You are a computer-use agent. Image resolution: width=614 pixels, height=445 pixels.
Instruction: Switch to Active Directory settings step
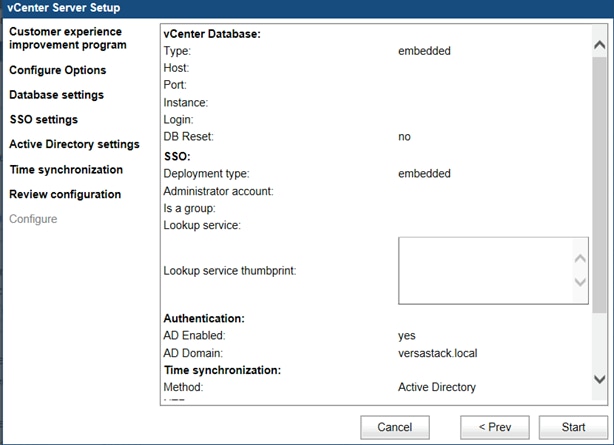click(x=74, y=145)
